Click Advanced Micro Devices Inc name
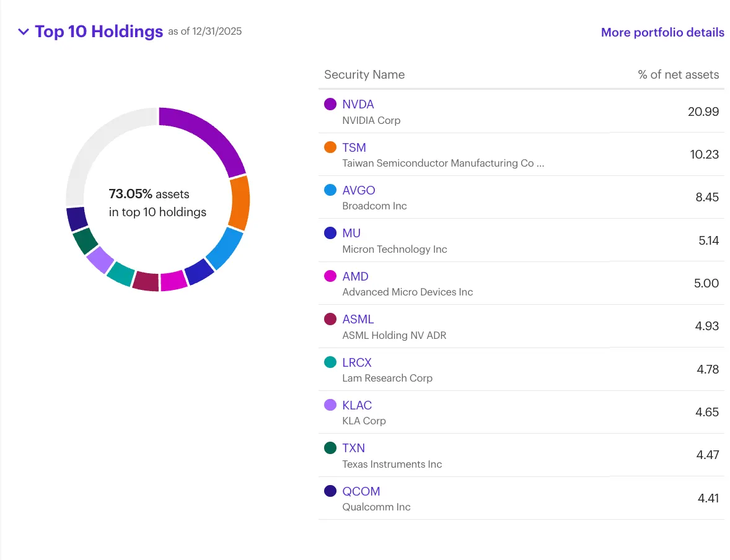 (x=407, y=292)
